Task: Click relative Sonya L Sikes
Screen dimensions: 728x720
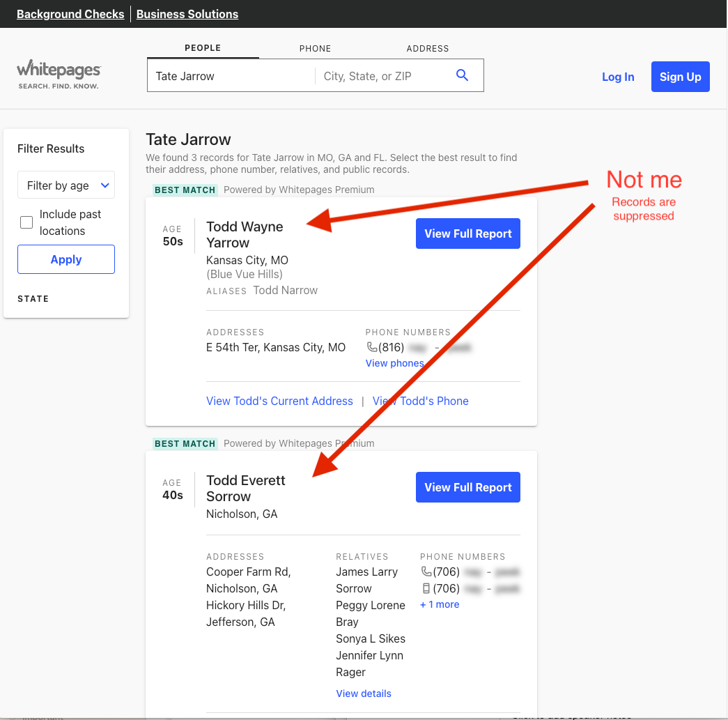Action: (x=371, y=638)
